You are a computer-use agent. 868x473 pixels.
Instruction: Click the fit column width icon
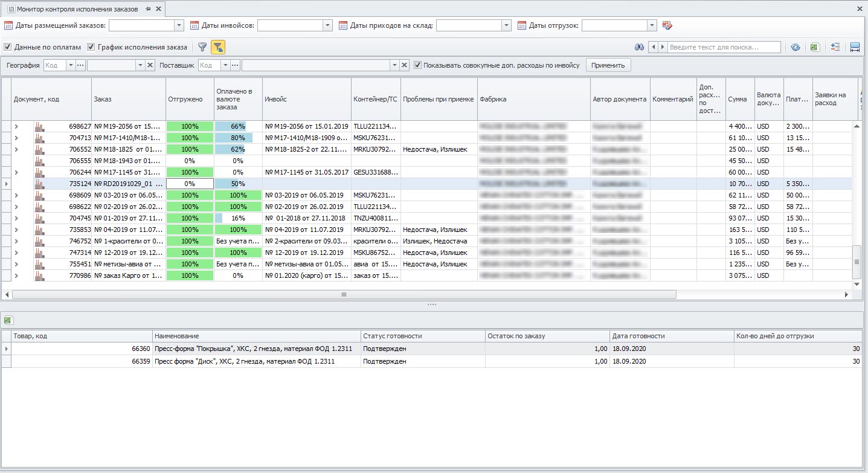(x=855, y=47)
